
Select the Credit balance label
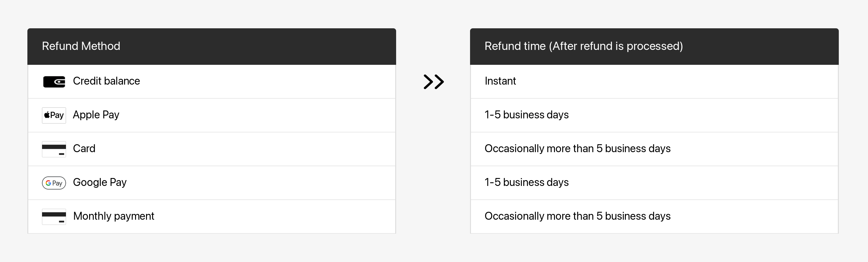coord(106,81)
